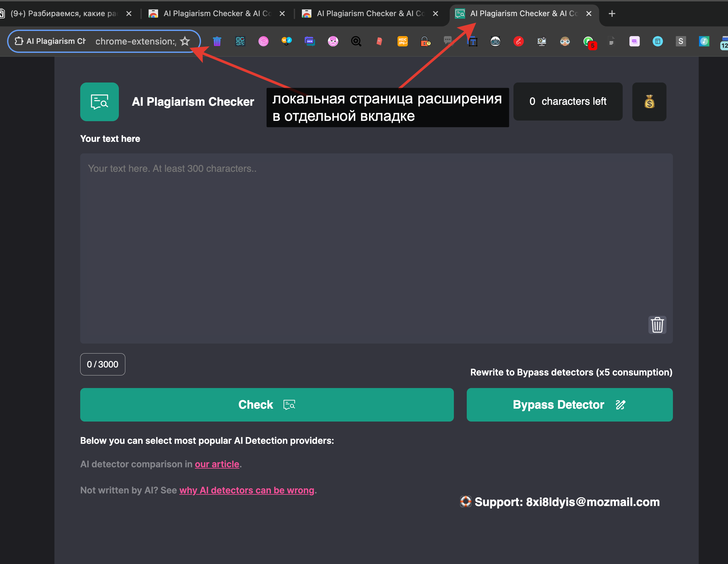This screenshot has height=564, width=728.
Task: Click inside the 'Your text here' textarea
Action: (376, 248)
